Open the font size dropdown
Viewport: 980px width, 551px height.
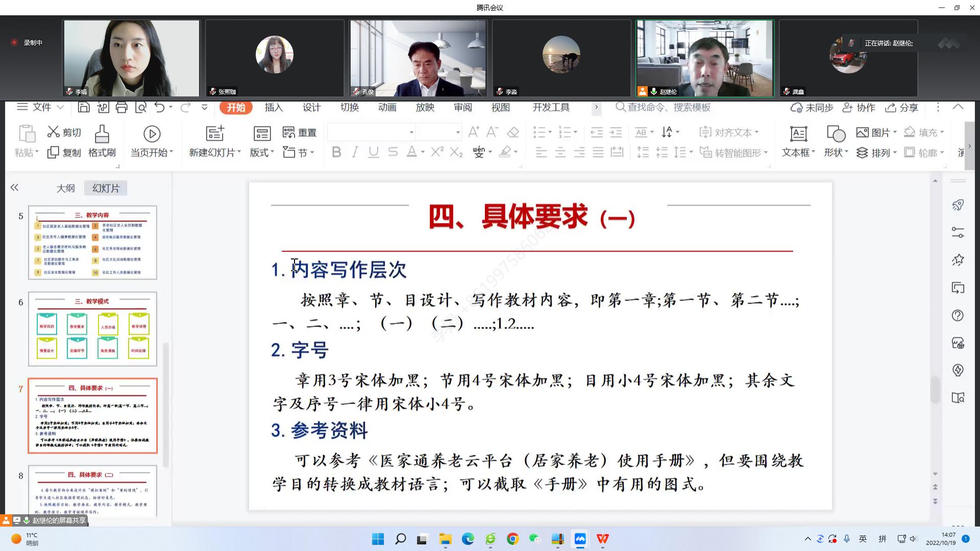pyautogui.click(x=458, y=133)
